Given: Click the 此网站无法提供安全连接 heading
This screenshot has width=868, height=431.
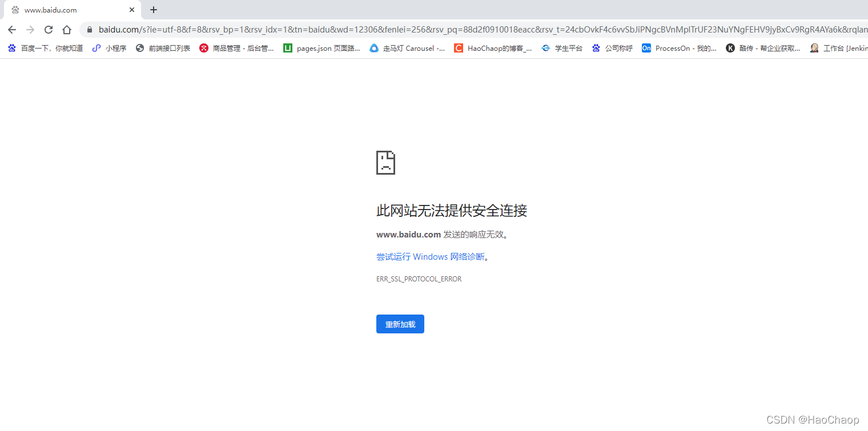Looking at the screenshot, I should click(x=452, y=211).
